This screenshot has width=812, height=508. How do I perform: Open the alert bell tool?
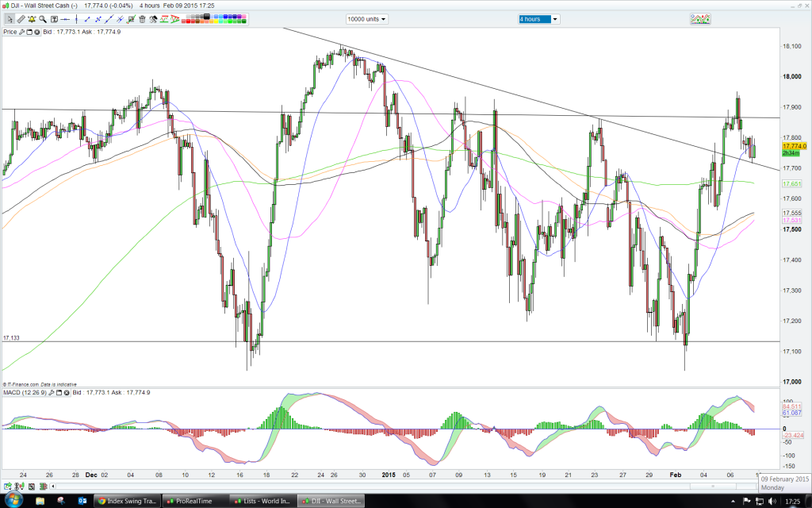click(32, 19)
